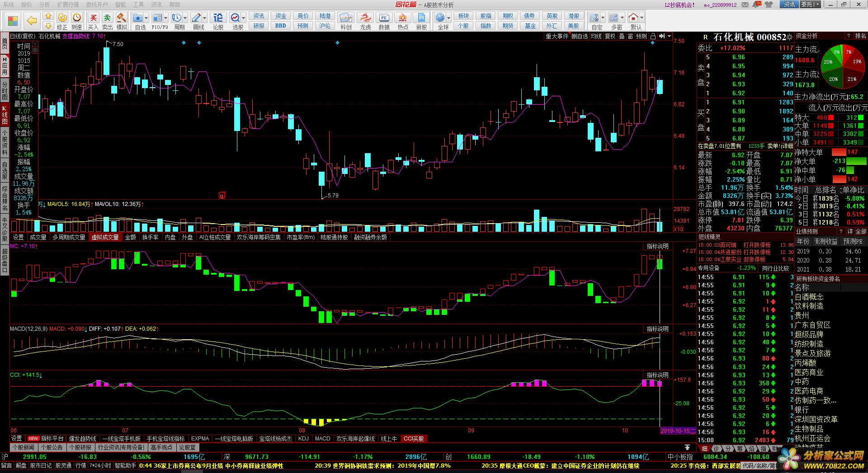Click the 港股 market button

click(x=574, y=16)
